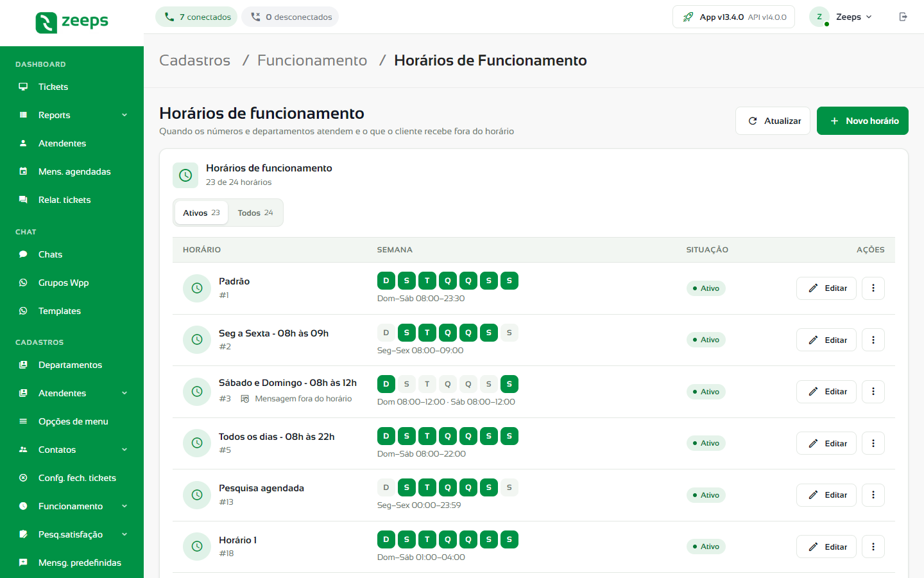Click the logout icon at top right
Screen dimensions: 924x578
[903, 17]
